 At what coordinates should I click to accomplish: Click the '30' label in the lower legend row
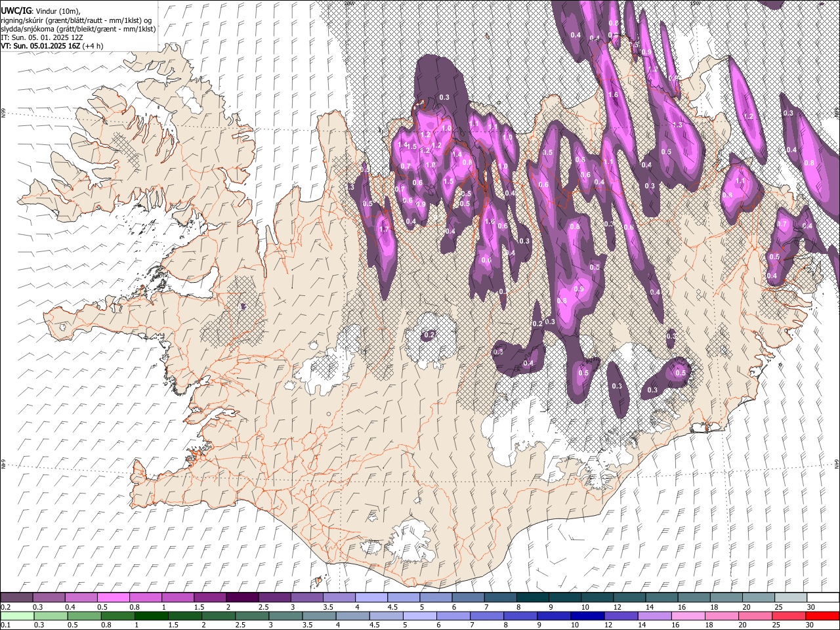point(811,625)
